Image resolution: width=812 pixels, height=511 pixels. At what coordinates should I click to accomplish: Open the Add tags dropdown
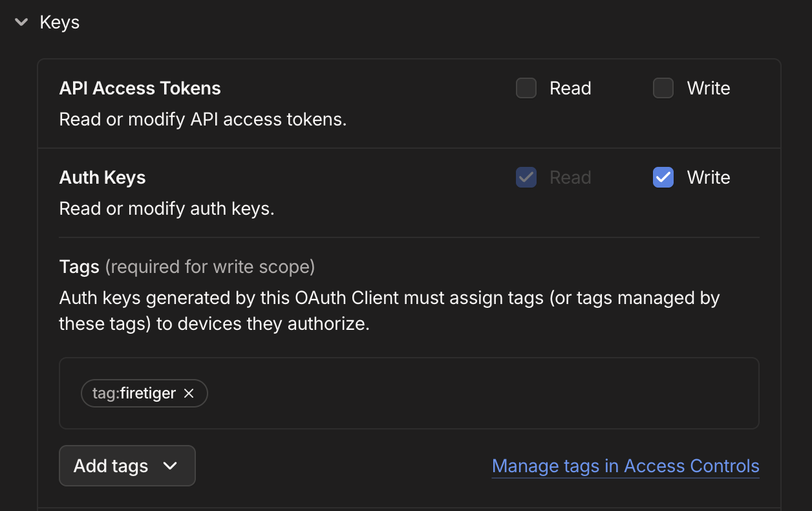[127, 466]
